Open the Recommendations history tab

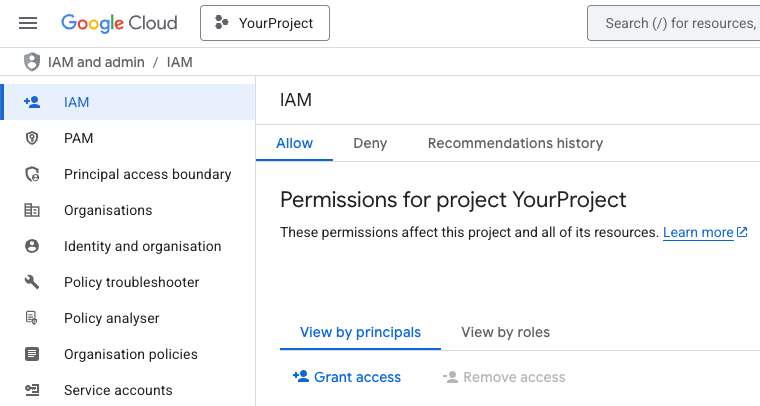pos(515,143)
